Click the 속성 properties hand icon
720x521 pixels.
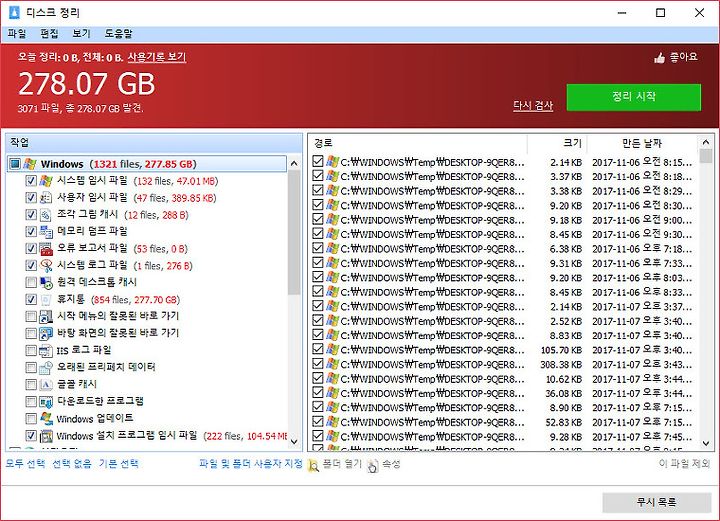click(x=373, y=465)
